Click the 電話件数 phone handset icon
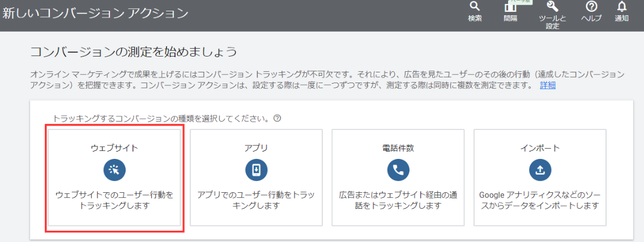The image size is (644, 242). tap(398, 170)
